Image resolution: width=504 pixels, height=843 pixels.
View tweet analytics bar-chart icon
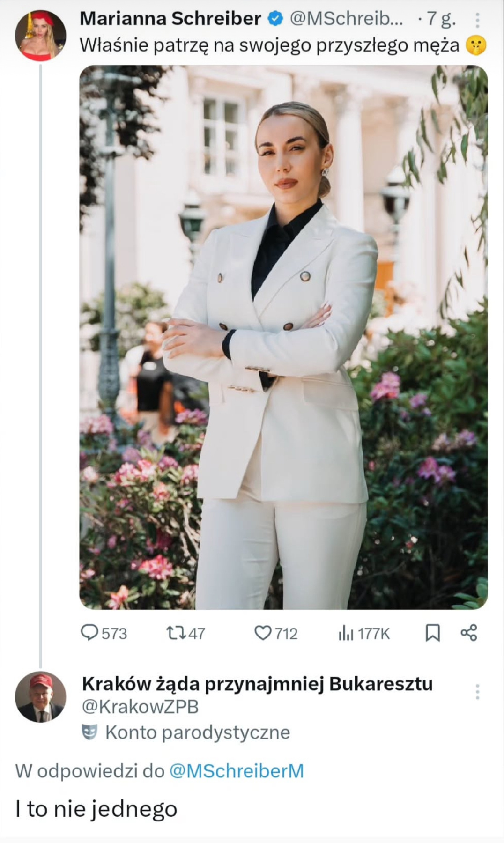click(346, 634)
